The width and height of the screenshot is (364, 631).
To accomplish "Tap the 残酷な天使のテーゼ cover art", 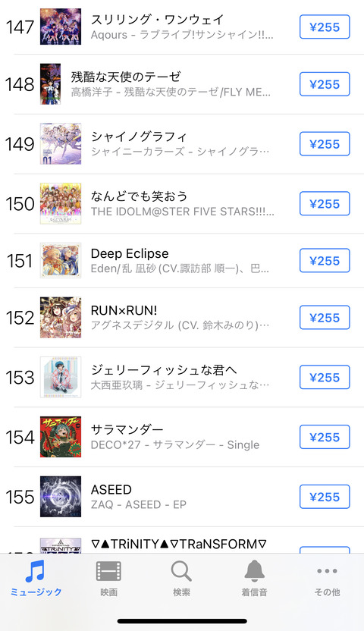I will [51, 84].
